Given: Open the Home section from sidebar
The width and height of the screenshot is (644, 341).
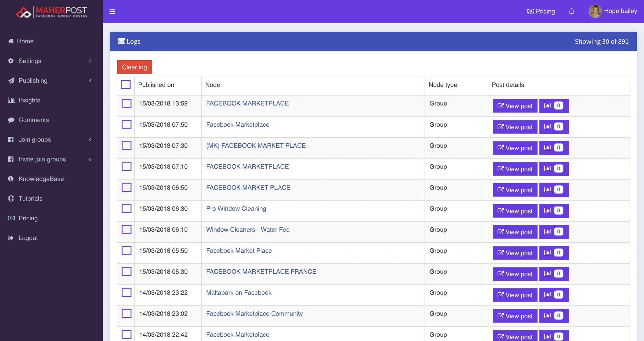Looking at the screenshot, I should [25, 41].
